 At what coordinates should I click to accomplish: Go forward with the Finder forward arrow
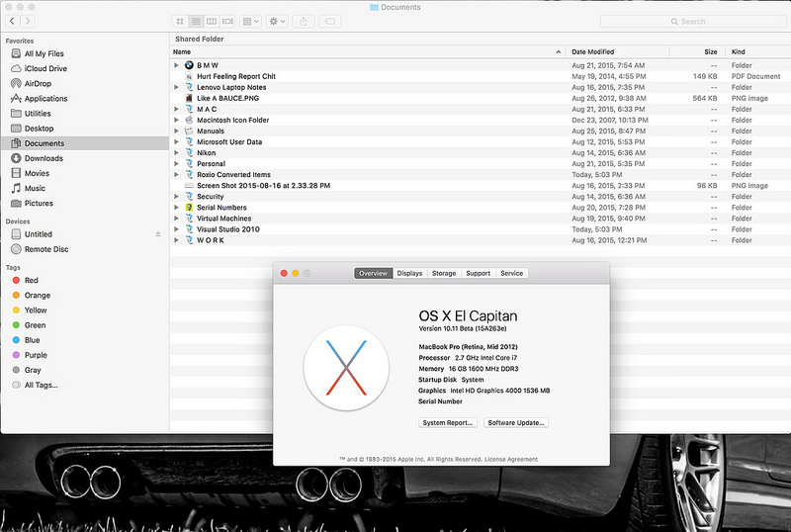[x=28, y=21]
